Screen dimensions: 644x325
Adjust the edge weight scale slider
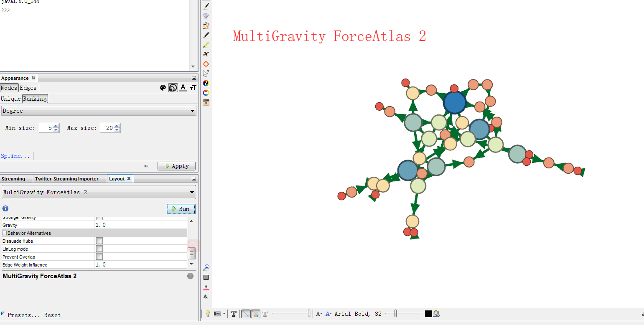coord(291,314)
